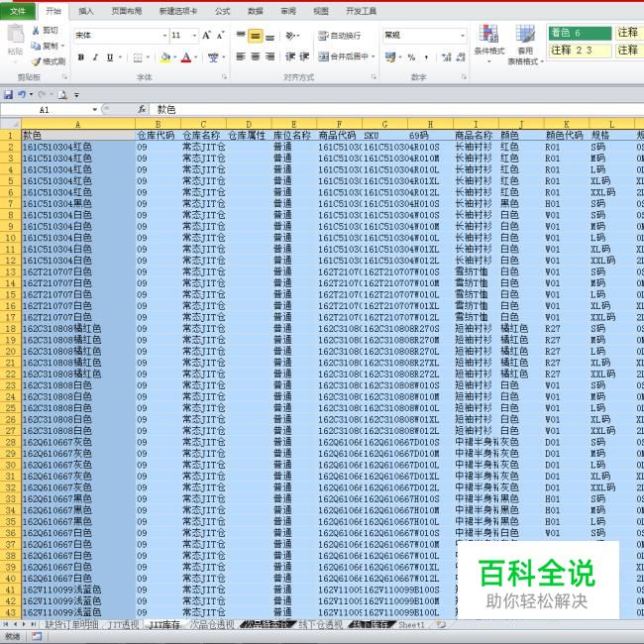
Task: Switch to the Developer (开发工具) tab
Action: coord(361,11)
